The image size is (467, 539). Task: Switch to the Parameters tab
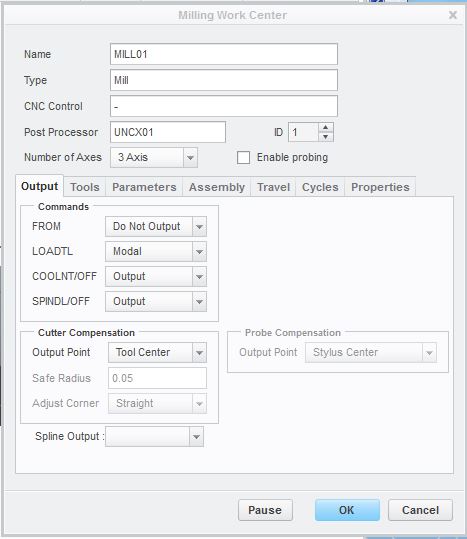tap(144, 187)
